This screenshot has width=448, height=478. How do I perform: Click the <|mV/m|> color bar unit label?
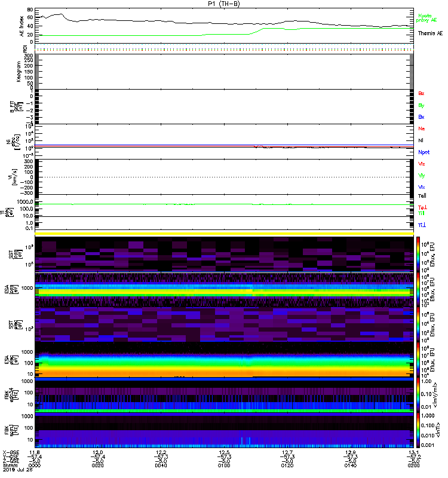(x=437, y=395)
